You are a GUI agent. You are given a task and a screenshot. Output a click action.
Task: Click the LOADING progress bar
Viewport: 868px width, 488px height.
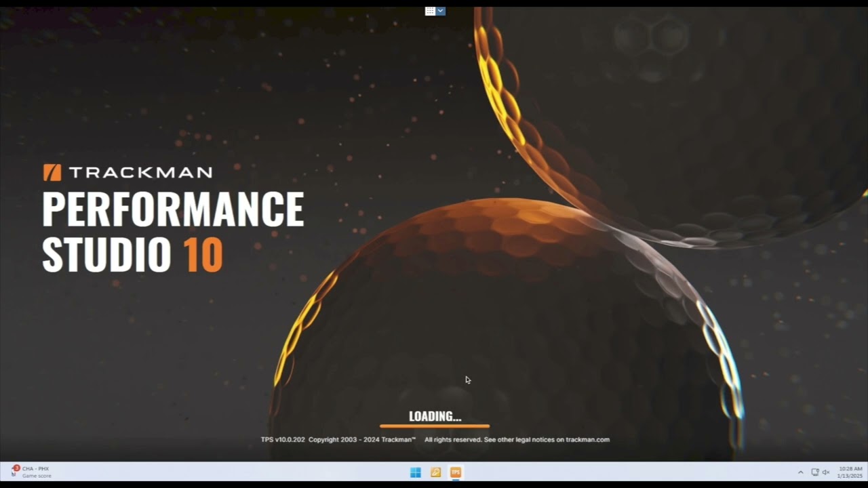(435, 426)
